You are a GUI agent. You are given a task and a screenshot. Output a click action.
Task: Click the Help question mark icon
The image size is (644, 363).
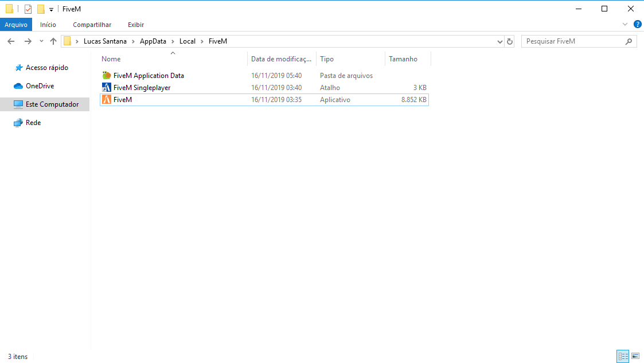(x=637, y=24)
